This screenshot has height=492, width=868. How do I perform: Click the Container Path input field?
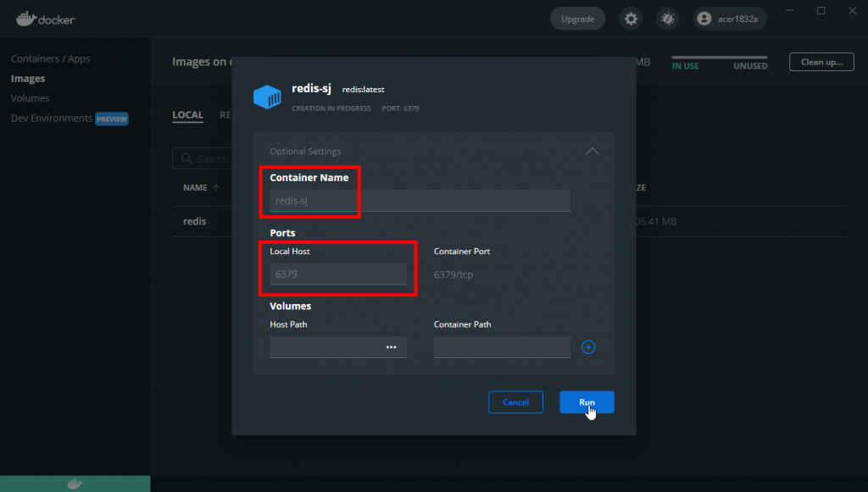point(502,347)
